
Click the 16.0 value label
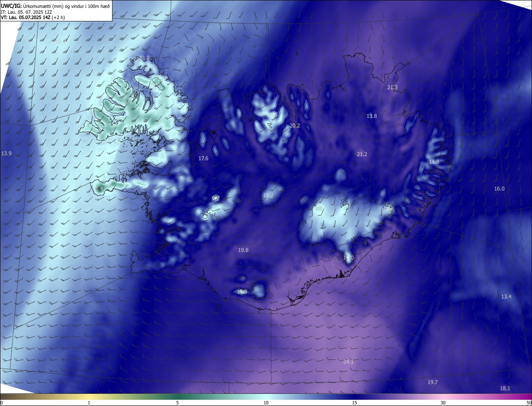(x=499, y=189)
